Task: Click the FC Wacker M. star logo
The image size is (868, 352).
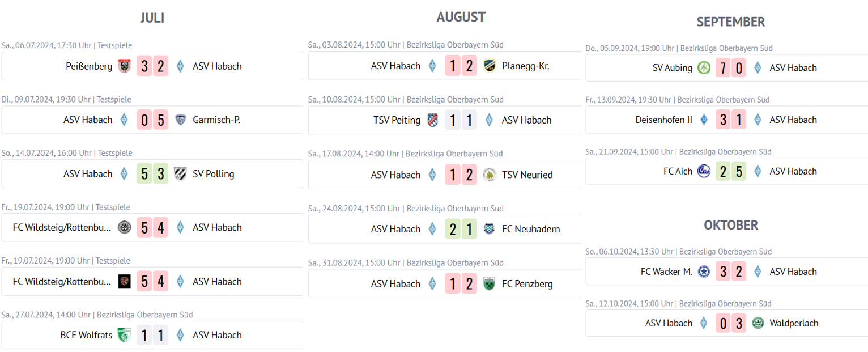Action: [x=704, y=272]
